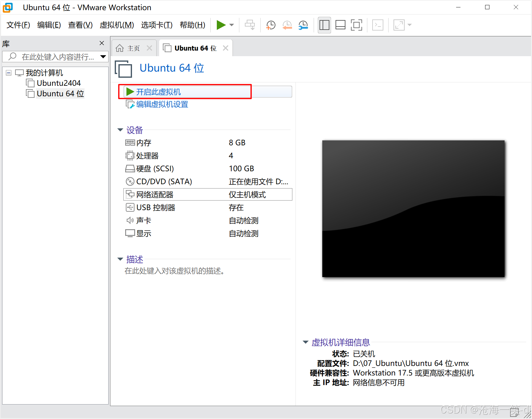Open the console view toolbar icon
Screen dimensions: 532x419
378,25
